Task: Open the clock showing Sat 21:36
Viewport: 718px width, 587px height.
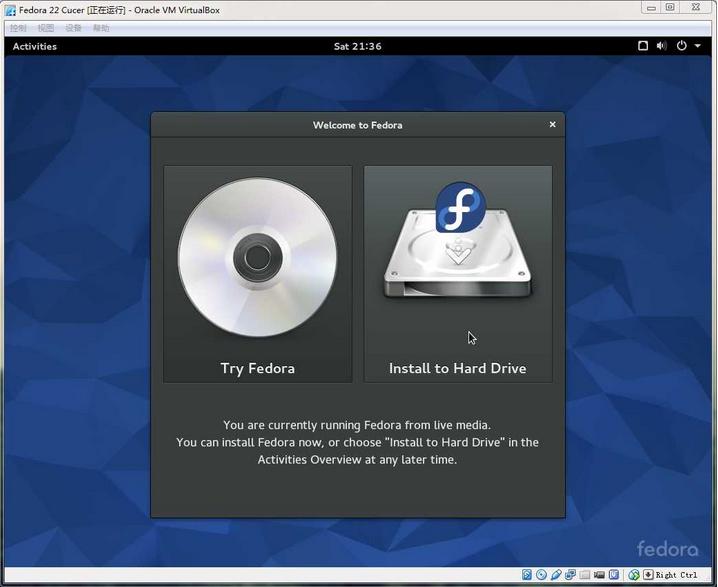Action: coord(358,46)
